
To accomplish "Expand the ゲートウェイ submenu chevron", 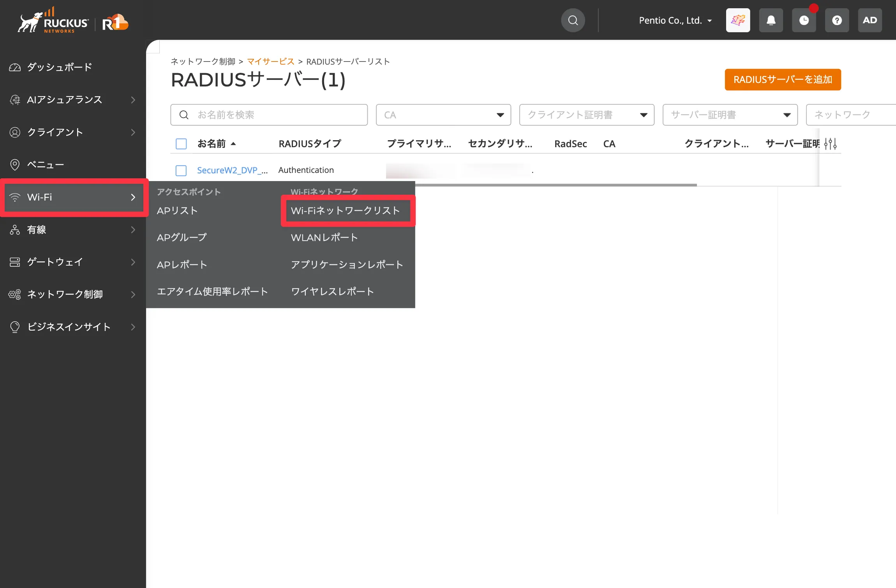I will click(x=133, y=262).
